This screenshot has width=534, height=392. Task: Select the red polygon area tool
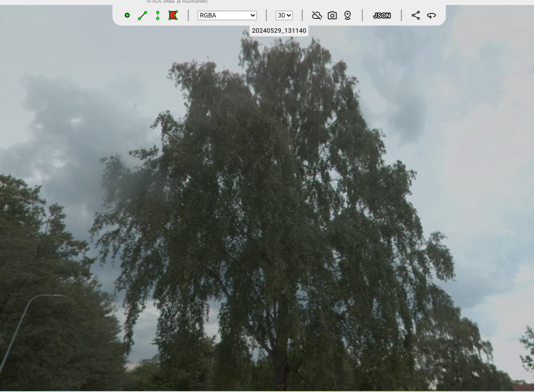pyautogui.click(x=173, y=15)
